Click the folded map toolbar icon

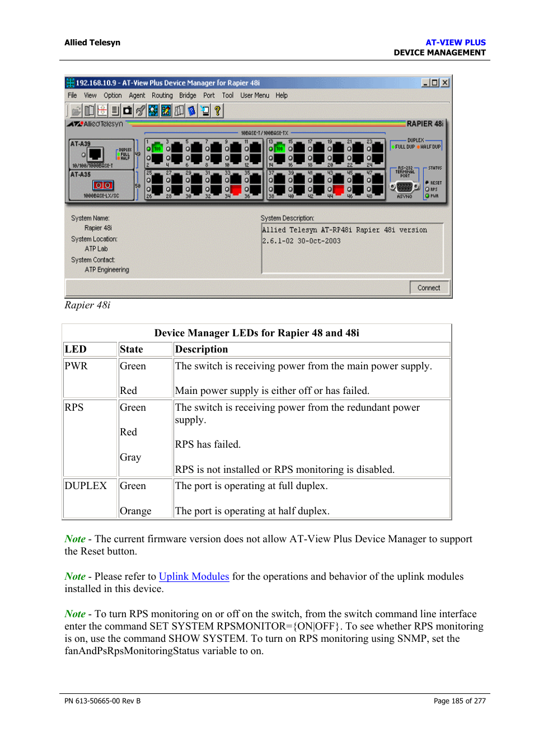[x=179, y=111]
